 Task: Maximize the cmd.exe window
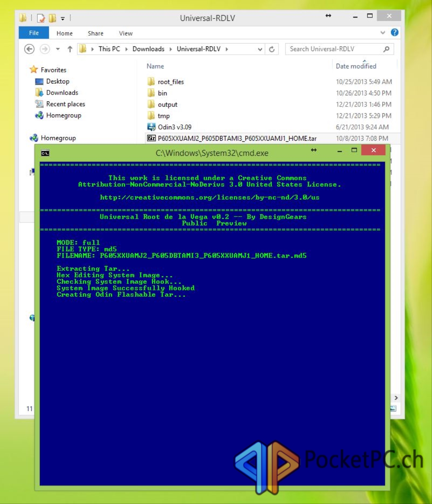[354, 150]
